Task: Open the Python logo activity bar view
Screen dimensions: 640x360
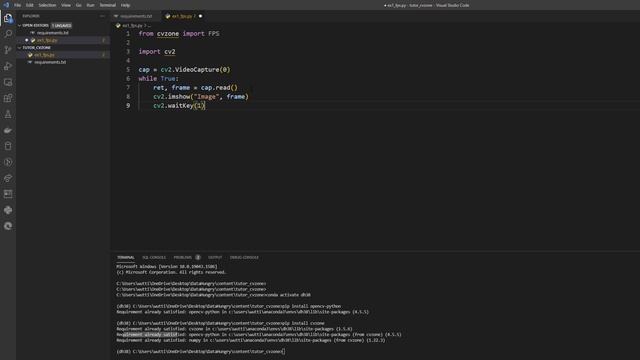Action: coord(8,210)
